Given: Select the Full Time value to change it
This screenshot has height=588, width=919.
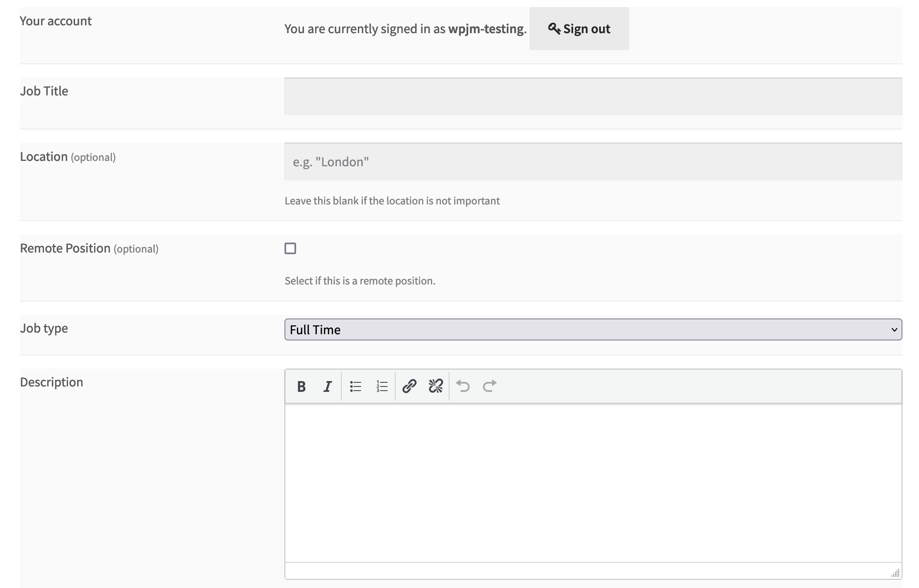Looking at the screenshot, I should (x=316, y=330).
